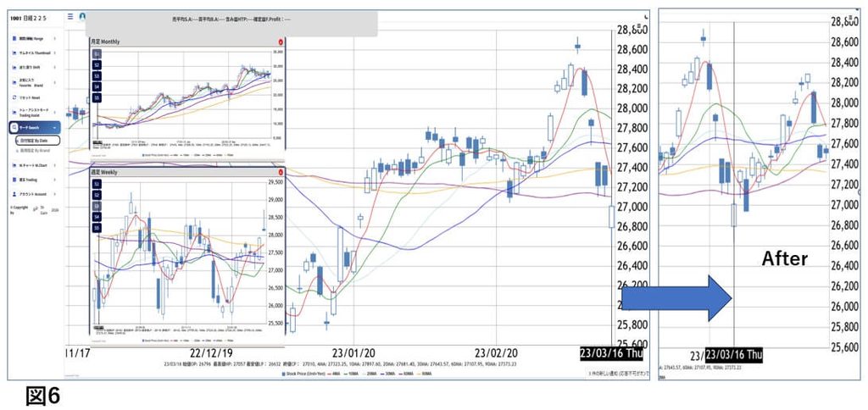Toggle S5 button in Weekly panel

coord(97,228)
